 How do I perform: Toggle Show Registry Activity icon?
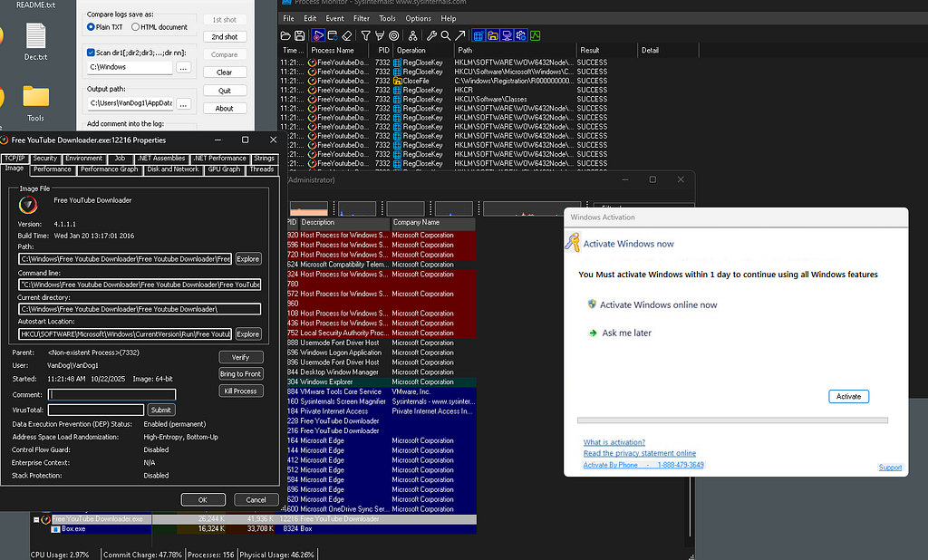pos(478,35)
